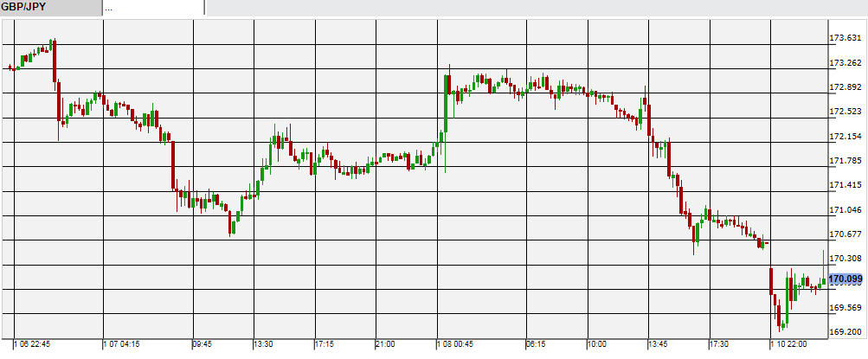Select the 13:30 time axis marker
Viewport: 868px width, 359px height.
(x=264, y=344)
